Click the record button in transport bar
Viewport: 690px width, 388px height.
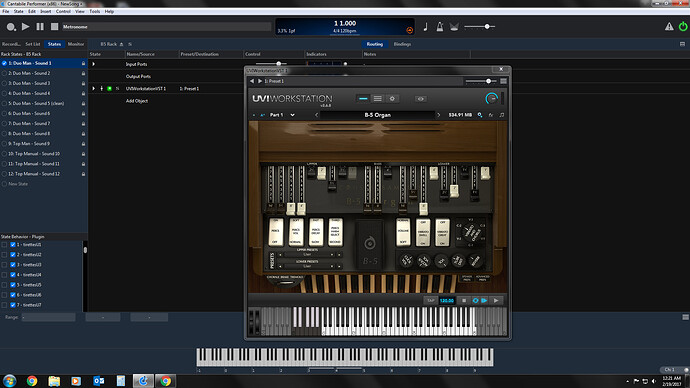(11, 27)
